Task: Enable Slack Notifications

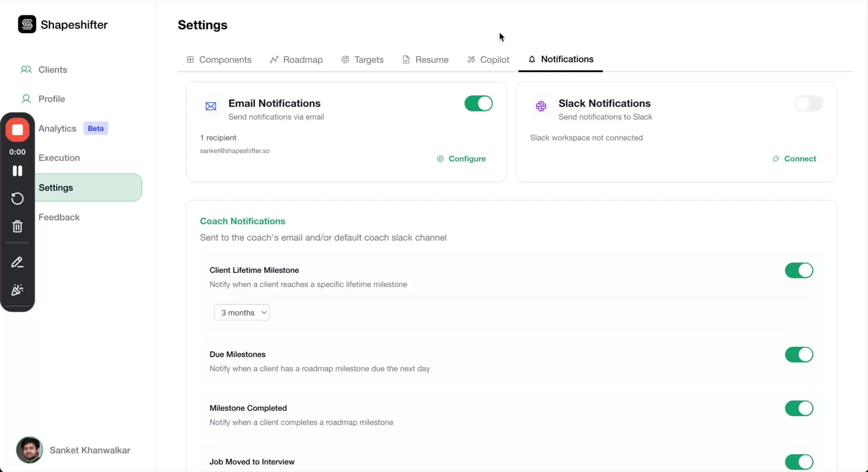Action: (808, 104)
